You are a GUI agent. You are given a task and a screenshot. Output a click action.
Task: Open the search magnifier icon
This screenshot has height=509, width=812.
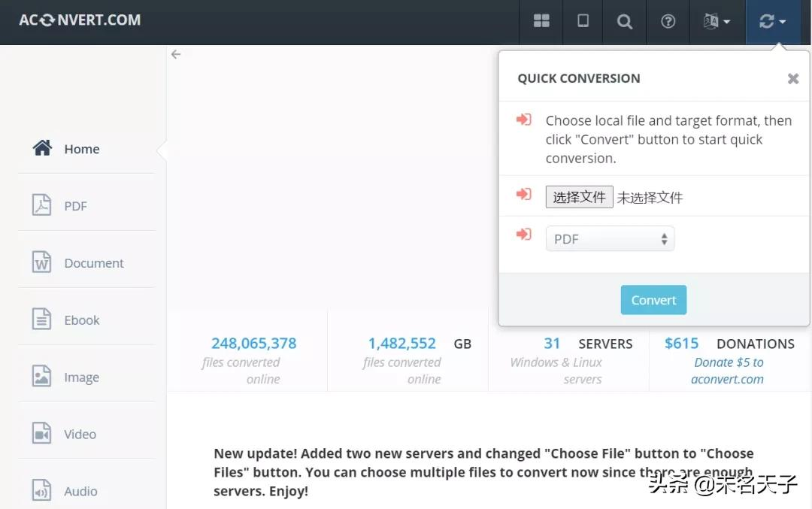(625, 21)
